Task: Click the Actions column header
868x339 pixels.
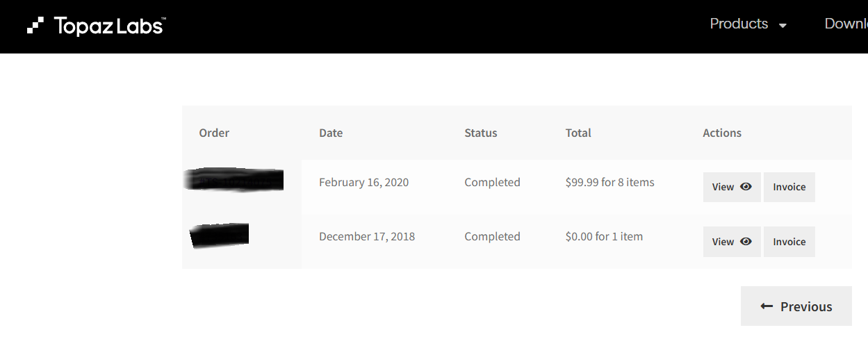Action: point(722,133)
